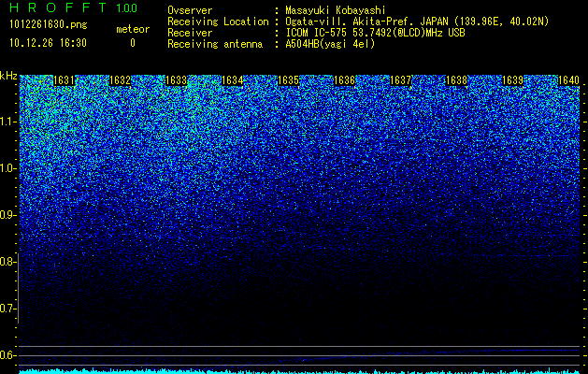The height and width of the screenshot is (374, 588).
Task: Click the 0.8 kHz axis label
Action: (x=7, y=262)
